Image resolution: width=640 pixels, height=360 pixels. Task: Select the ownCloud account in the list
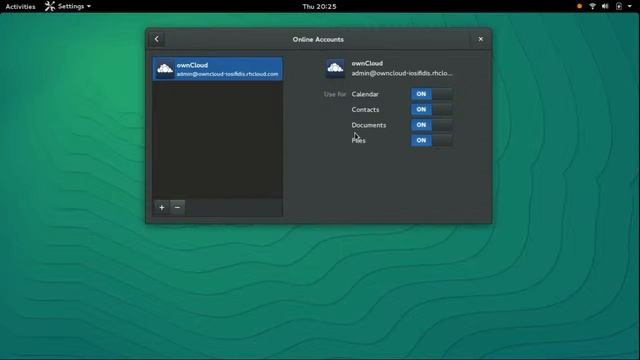[x=218, y=69]
